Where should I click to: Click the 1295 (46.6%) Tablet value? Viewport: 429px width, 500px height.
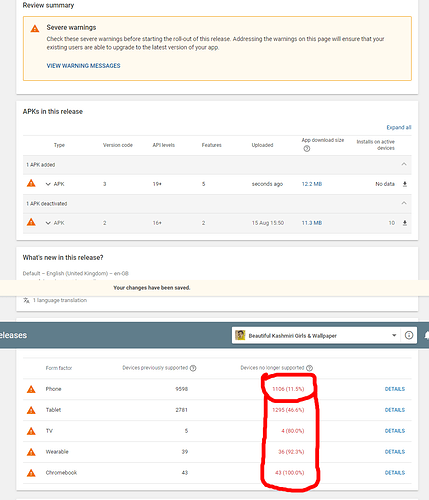pyautogui.click(x=288, y=410)
